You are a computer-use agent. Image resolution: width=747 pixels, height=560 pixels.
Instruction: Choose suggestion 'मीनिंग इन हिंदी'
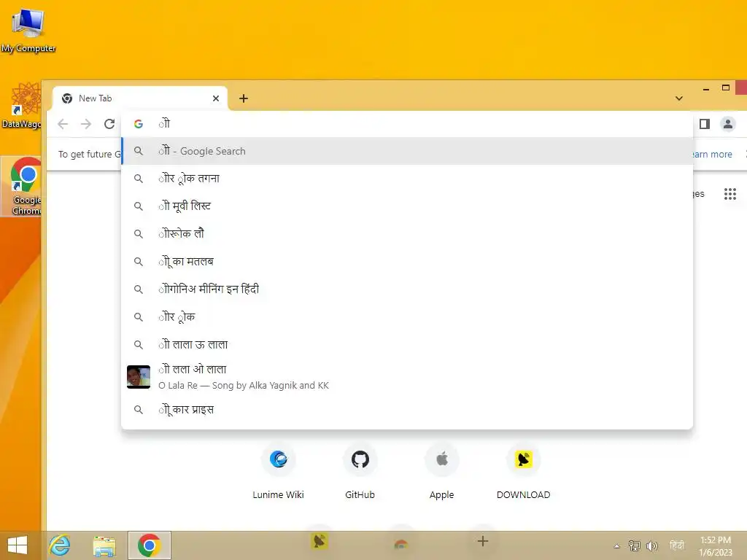coord(407,289)
